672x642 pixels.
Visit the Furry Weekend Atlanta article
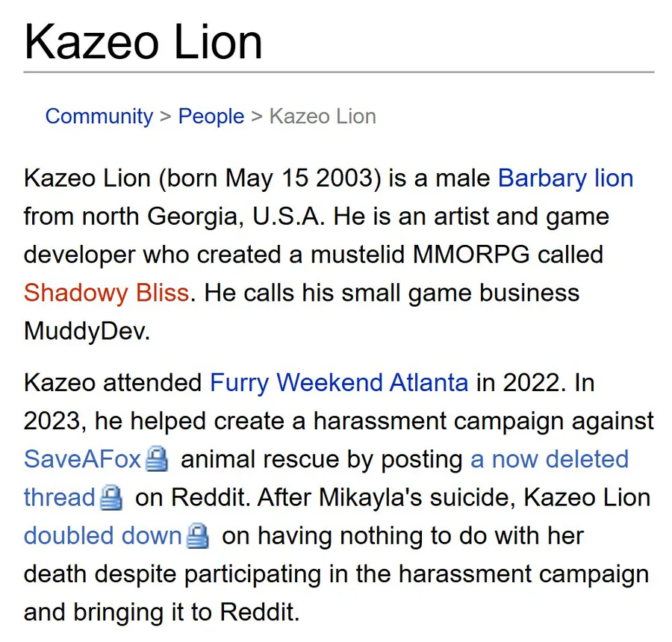[338, 382]
